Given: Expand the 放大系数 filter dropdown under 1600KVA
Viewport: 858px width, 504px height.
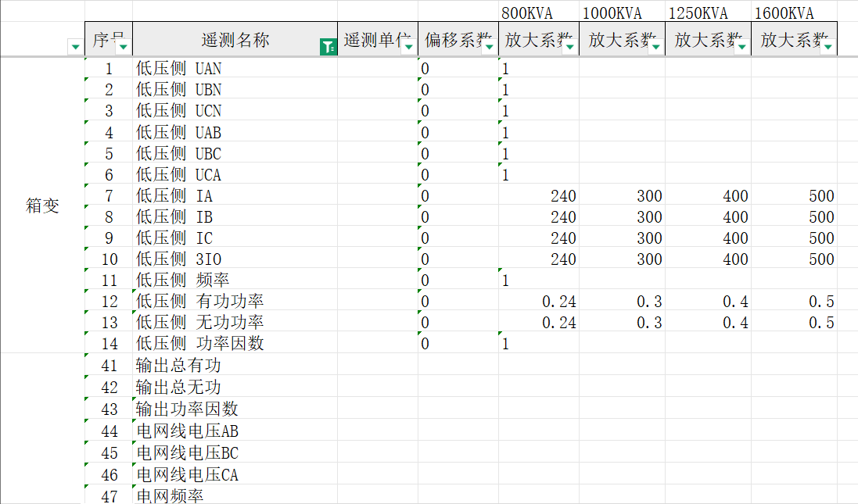Looking at the screenshot, I should [x=828, y=47].
